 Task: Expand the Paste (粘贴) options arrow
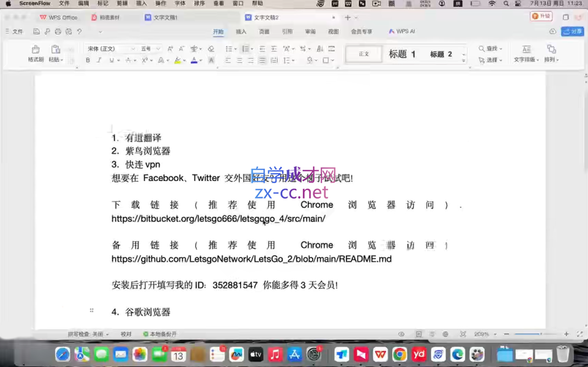click(x=61, y=60)
